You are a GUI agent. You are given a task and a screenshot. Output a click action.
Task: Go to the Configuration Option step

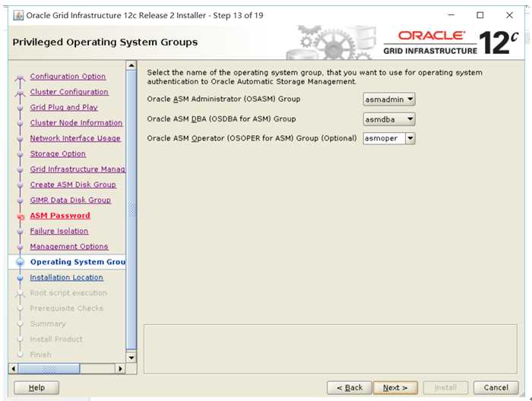point(68,76)
